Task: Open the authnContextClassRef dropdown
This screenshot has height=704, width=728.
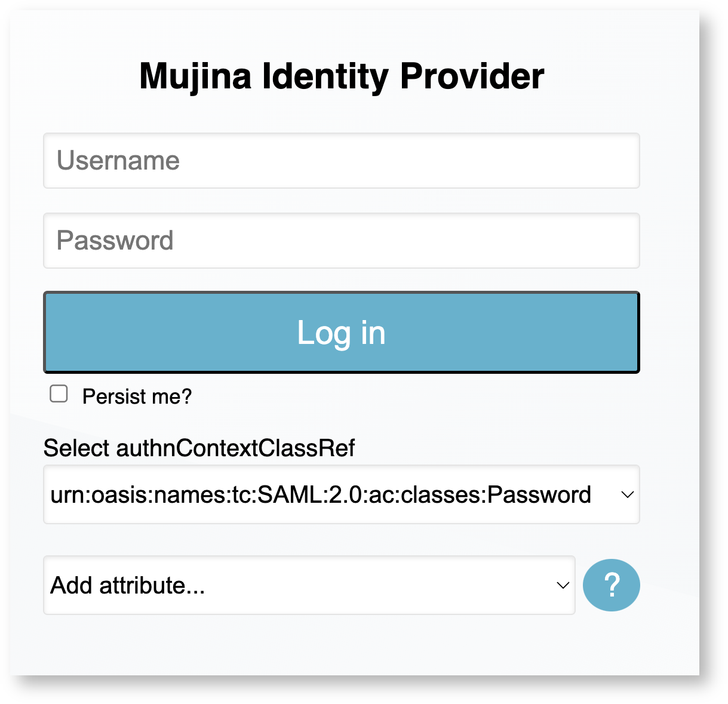Action: 341,495
